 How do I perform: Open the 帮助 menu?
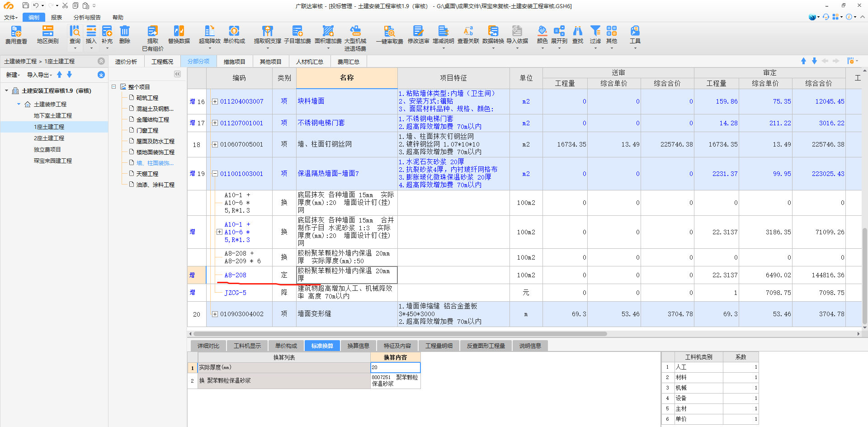[x=118, y=17]
